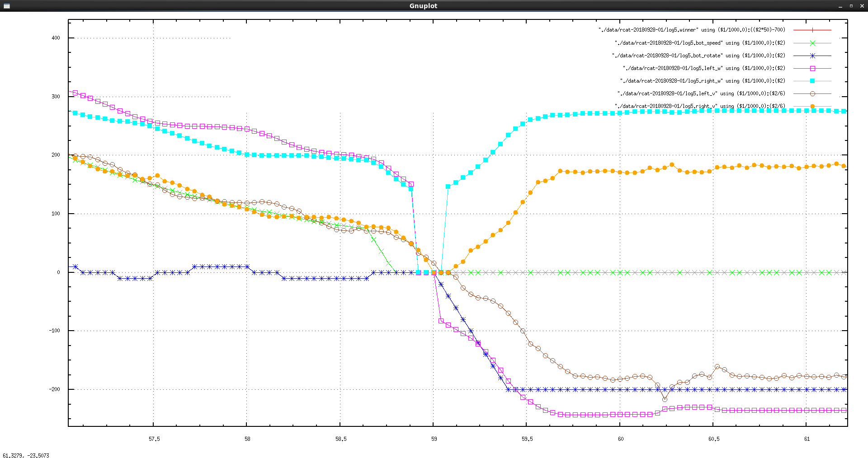Click the magenta square legend sample for left_w

coord(812,68)
